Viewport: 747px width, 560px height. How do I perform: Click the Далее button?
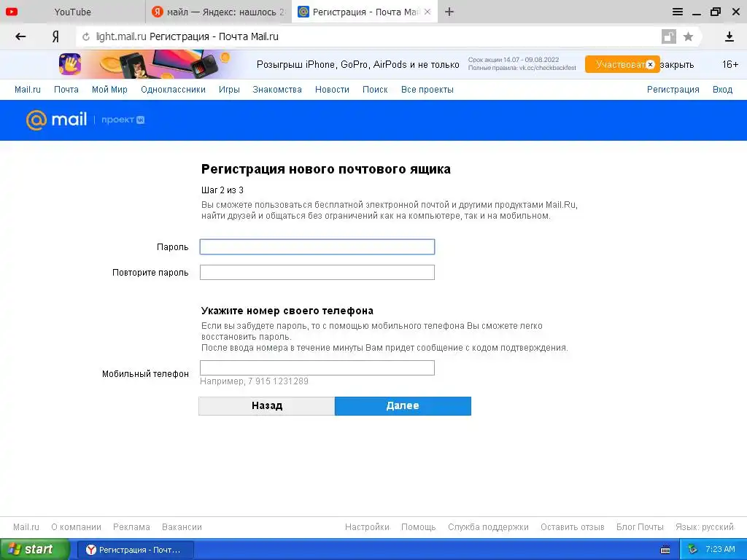coord(403,405)
